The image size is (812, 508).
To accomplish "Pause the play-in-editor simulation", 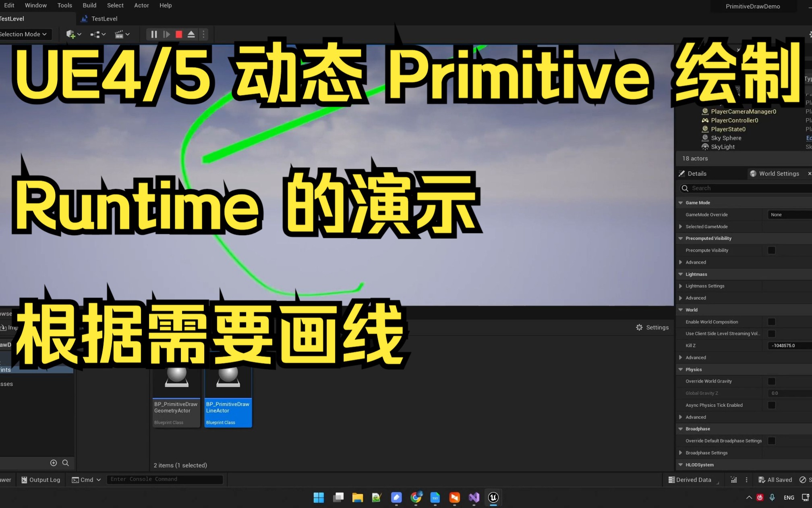I will [x=154, y=34].
